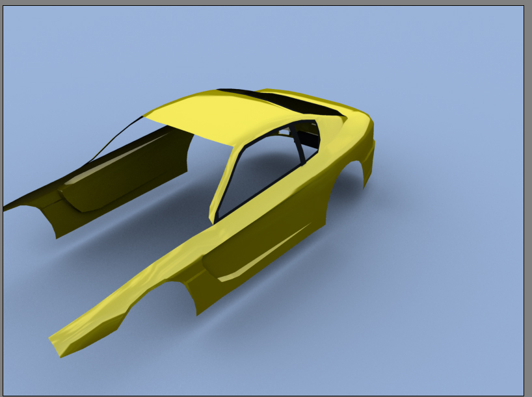
Task: Click the empty blue background at top right
Action: [x=455, y=52]
